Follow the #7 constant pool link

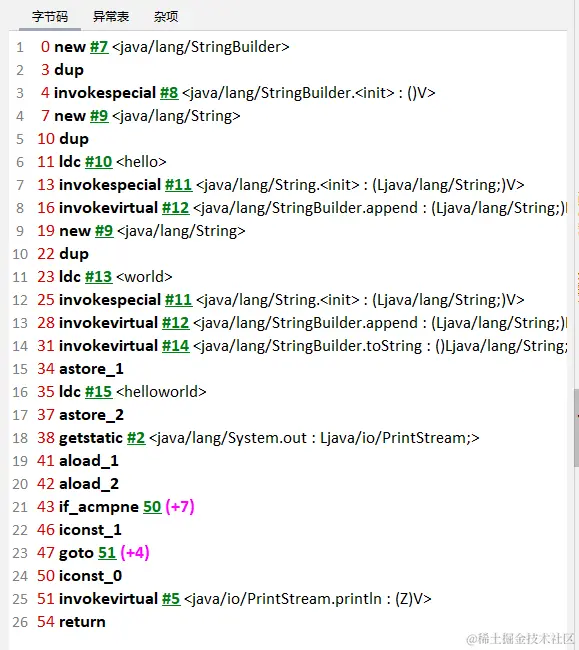pos(99,47)
